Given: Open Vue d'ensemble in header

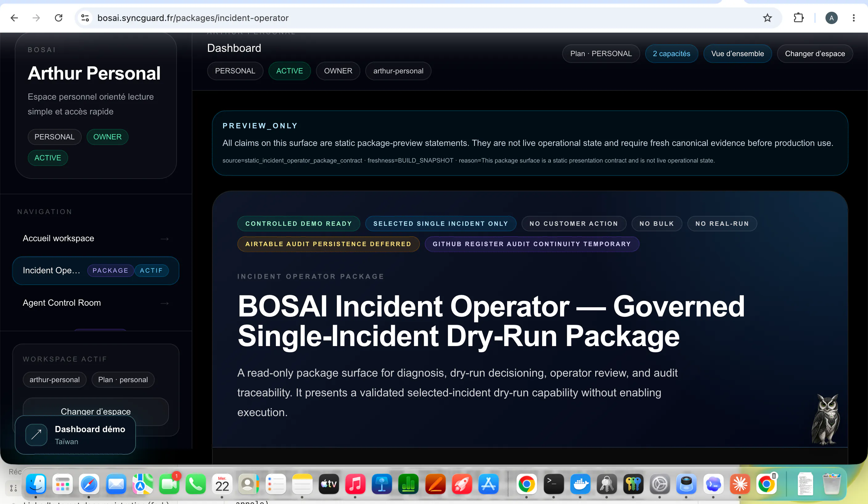Looking at the screenshot, I should 737,54.
